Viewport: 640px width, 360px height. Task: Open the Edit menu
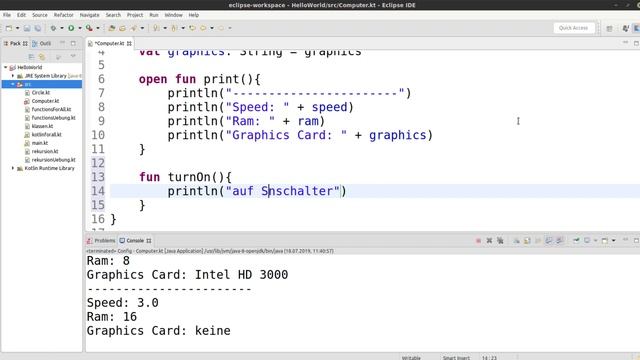click(x=21, y=15)
